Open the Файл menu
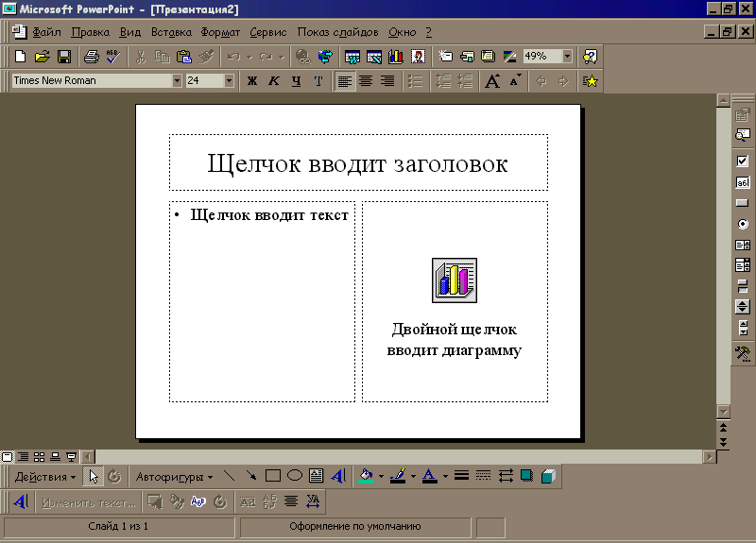This screenshot has width=756, height=543. click(46, 32)
